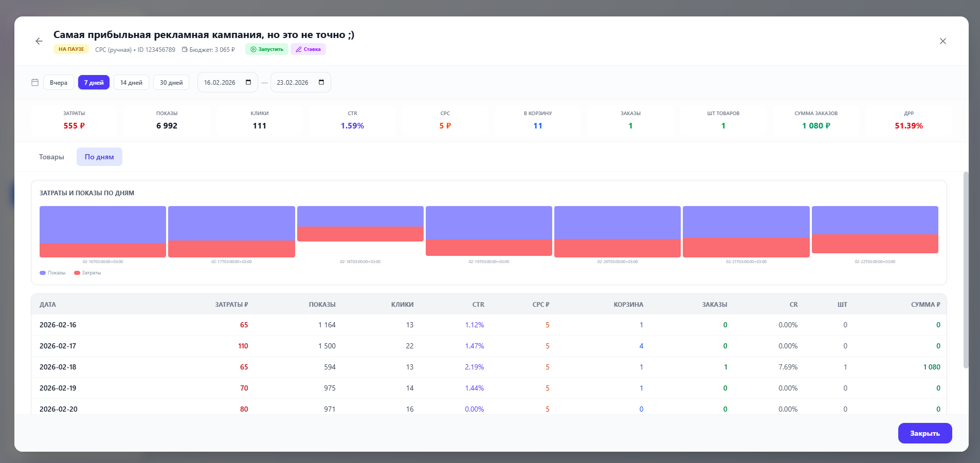Screen dimensions: 980x463
Task: Click the wallet icon next to Бюджет
Action: [185, 50]
